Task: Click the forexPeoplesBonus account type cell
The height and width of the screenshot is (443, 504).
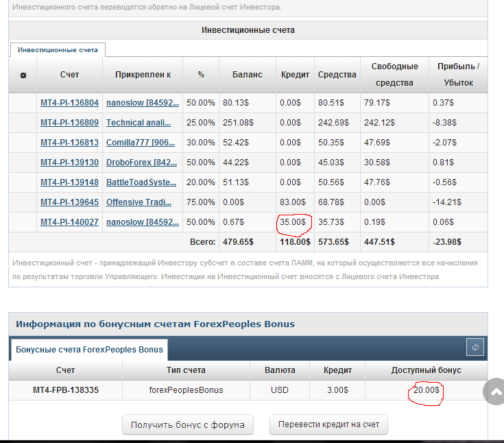Action: click(x=186, y=390)
